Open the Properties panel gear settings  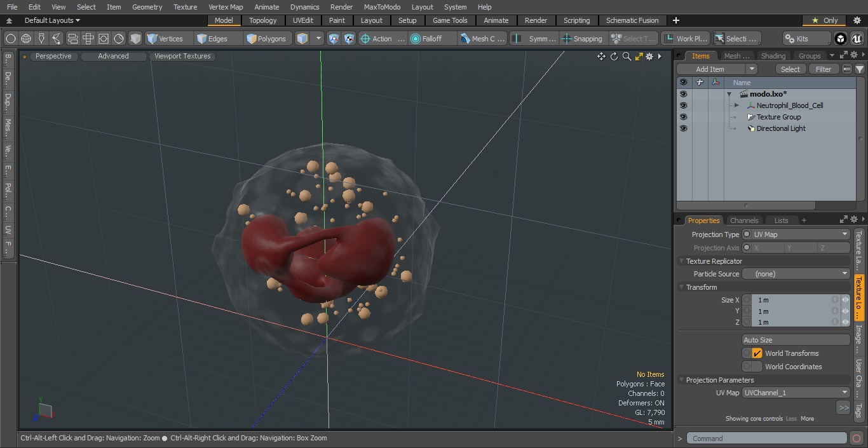pyautogui.click(x=853, y=220)
